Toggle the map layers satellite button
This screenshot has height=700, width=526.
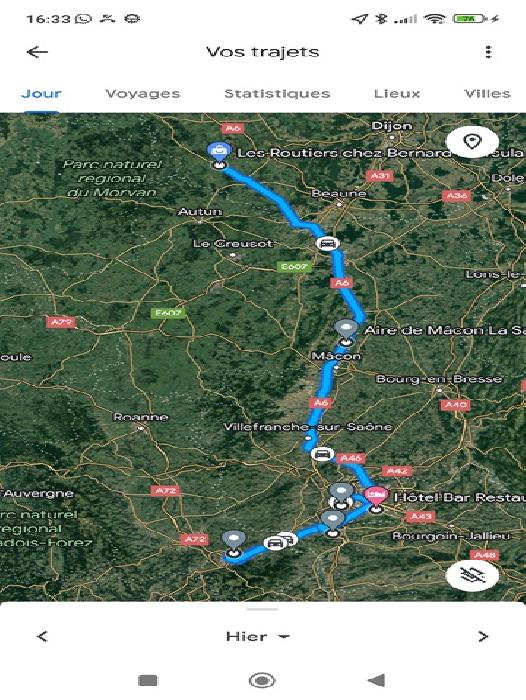[472, 575]
